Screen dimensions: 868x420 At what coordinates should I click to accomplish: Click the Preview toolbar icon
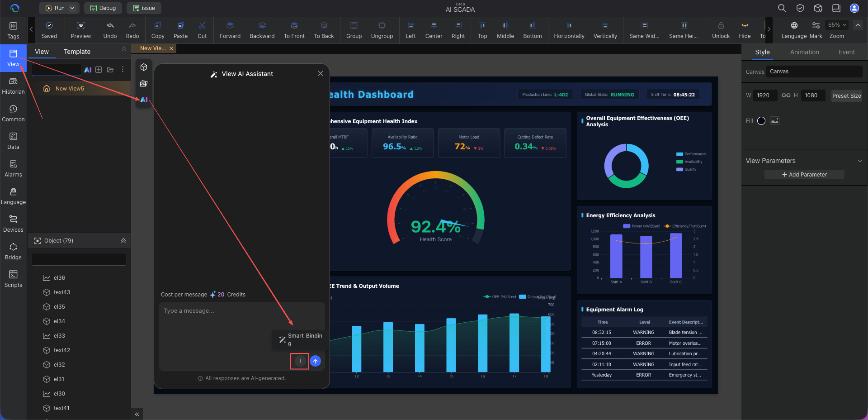pyautogui.click(x=80, y=30)
